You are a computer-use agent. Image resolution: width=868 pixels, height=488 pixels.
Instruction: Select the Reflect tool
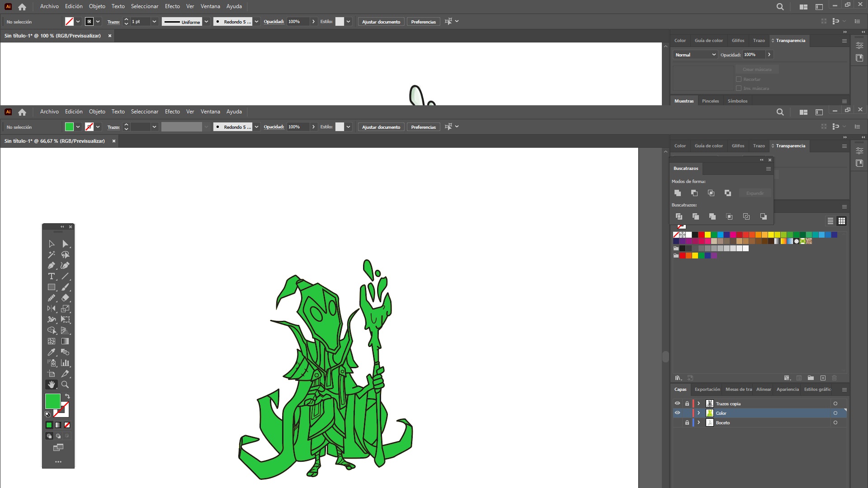52,309
